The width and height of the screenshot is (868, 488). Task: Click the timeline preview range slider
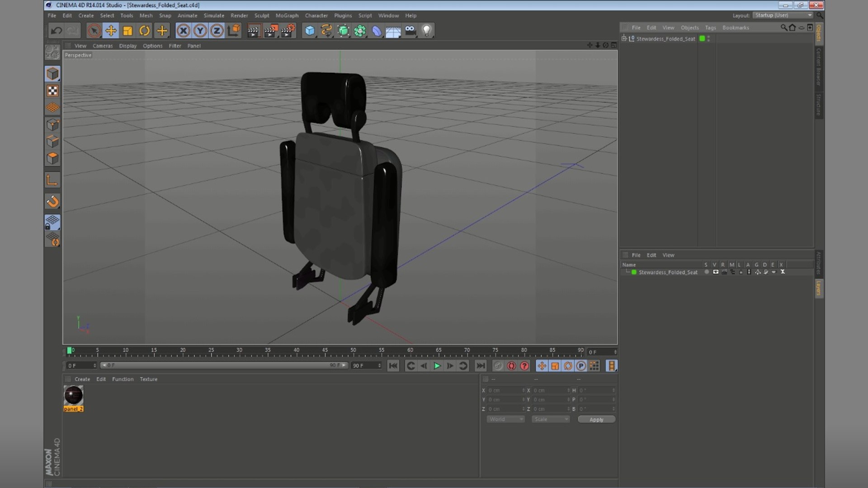click(224, 365)
